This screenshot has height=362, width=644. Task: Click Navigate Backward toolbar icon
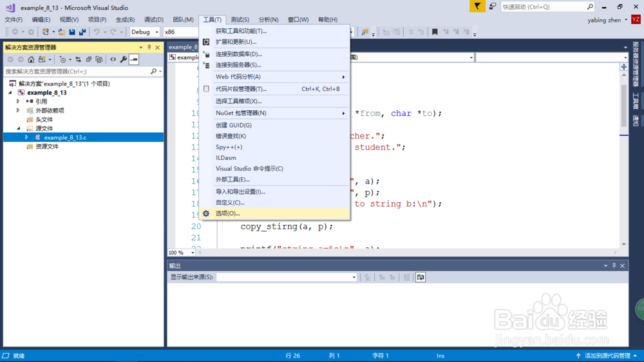[x=15, y=32]
